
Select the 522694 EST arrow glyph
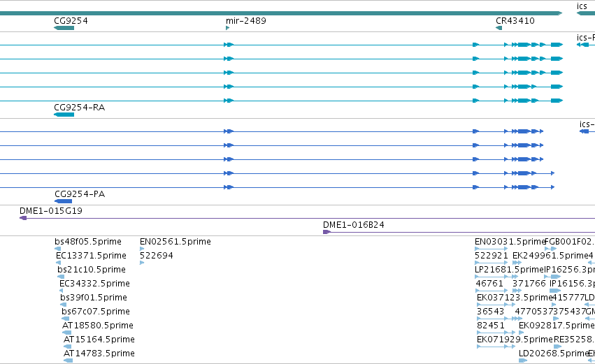pyautogui.click(x=142, y=263)
